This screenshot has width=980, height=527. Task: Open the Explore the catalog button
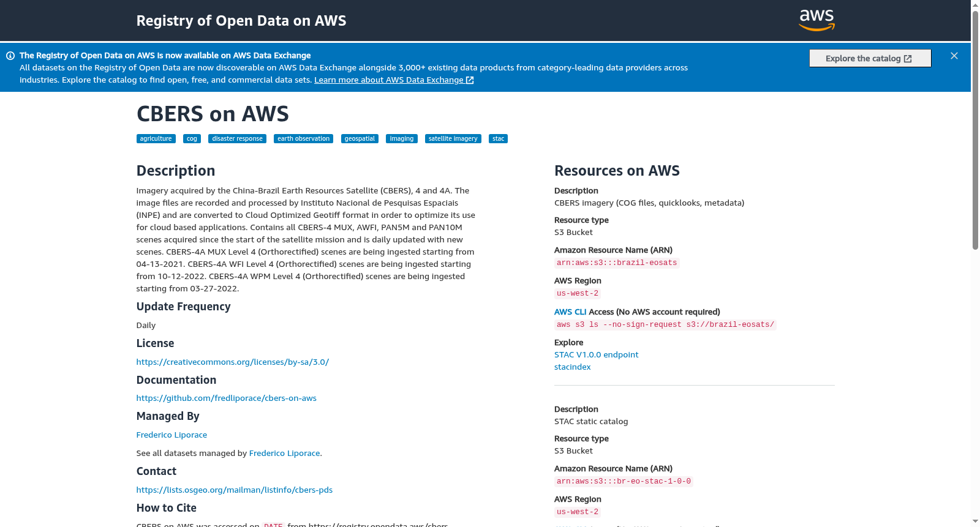[x=870, y=58]
